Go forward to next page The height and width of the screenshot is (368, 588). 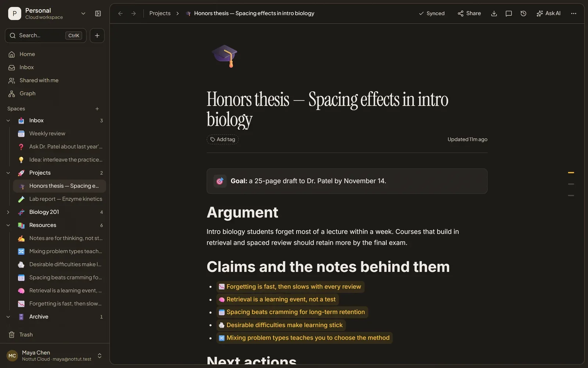(x=134, y=14)
